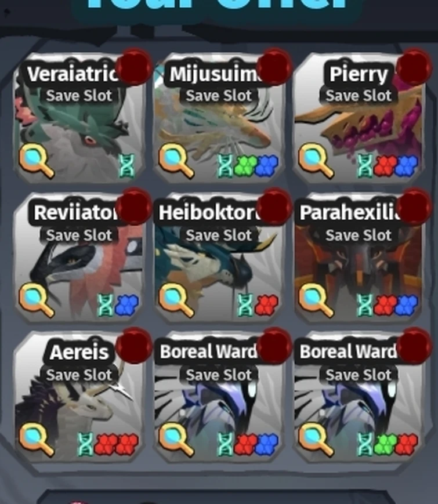Image resolution: width=438 pixels, height=504 pixels.
Task: Remove Aereis via the dark red circle
Action: click(134, 346)
